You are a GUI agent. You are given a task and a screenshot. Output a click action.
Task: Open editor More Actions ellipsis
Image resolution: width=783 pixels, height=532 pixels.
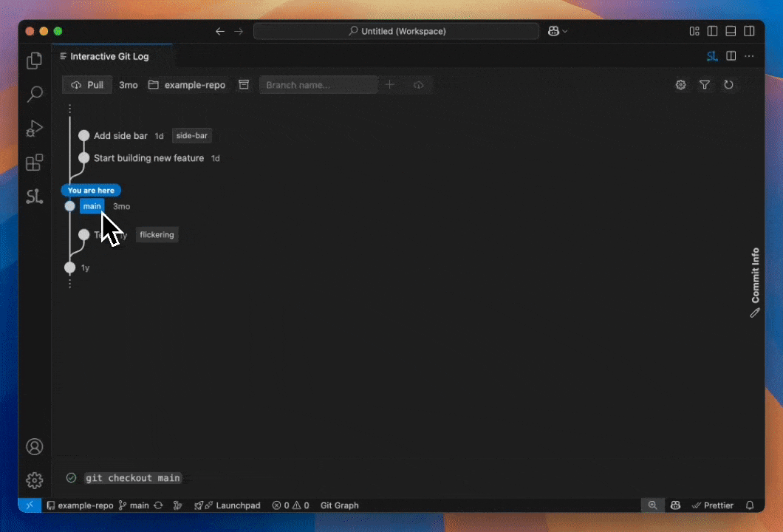pyautogui.click(x=749, y=56)
